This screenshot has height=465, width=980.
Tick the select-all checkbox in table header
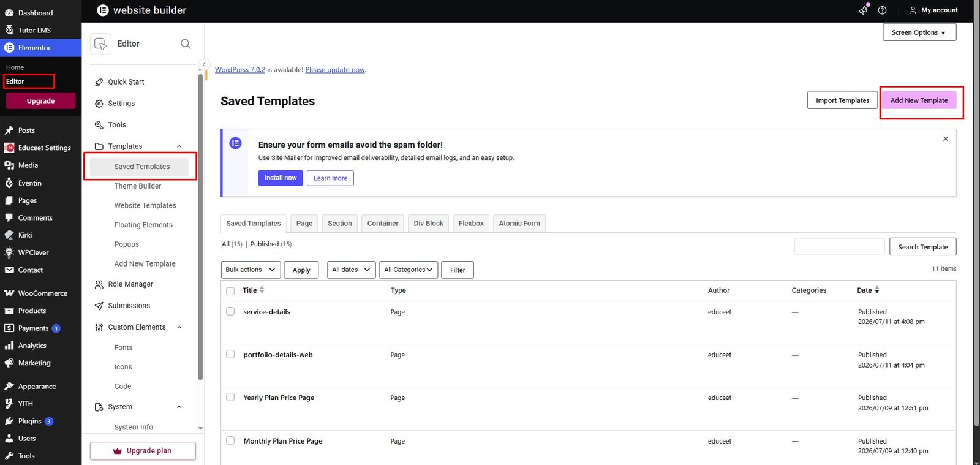(230, 291)
